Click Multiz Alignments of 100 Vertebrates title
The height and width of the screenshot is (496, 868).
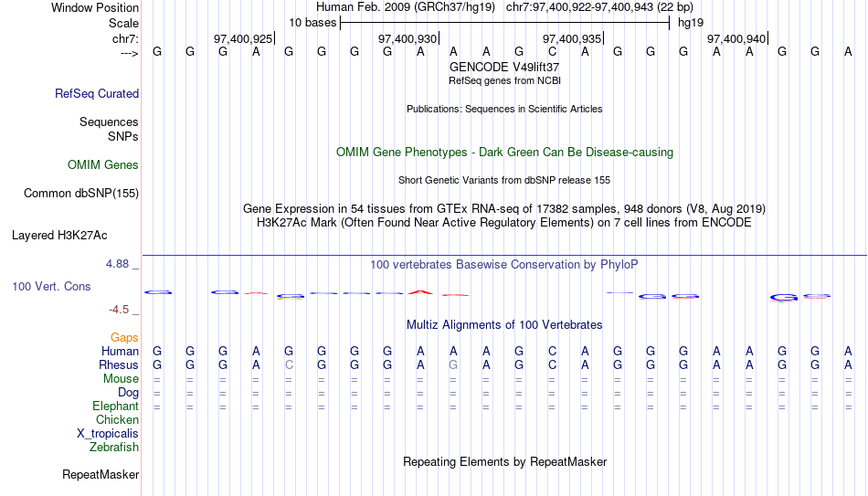tap(504, 325)
